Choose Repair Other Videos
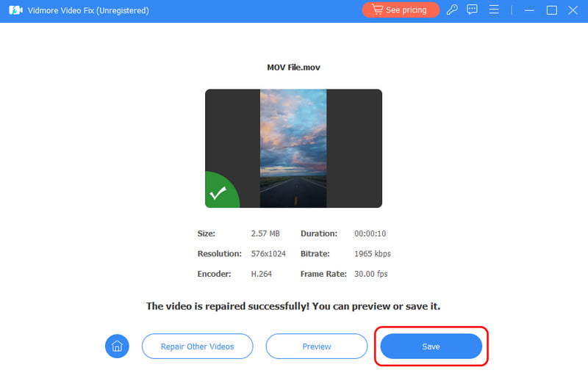 pos(197,346)
